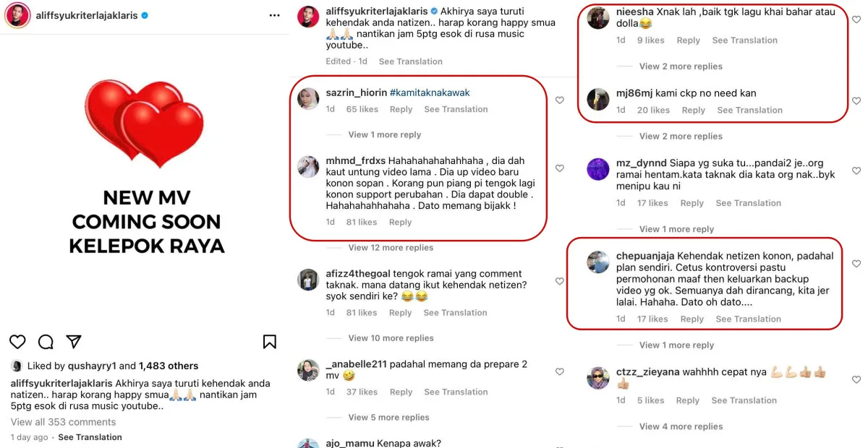Open comment bubble icon under post

pos(46,342)
